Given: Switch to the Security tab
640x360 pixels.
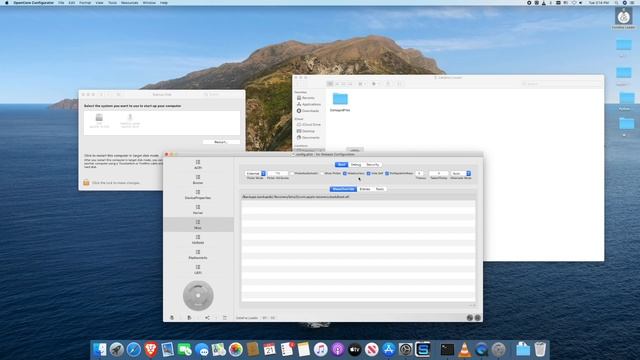Looking at the screenshot, I should (x=373, y=164).
